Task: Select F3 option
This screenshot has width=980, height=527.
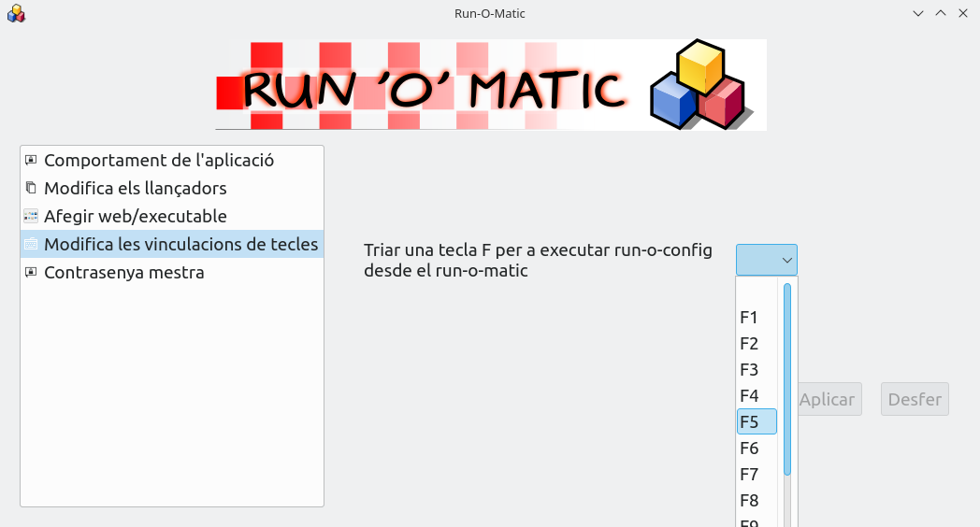Action: click(x=757, y=370)
